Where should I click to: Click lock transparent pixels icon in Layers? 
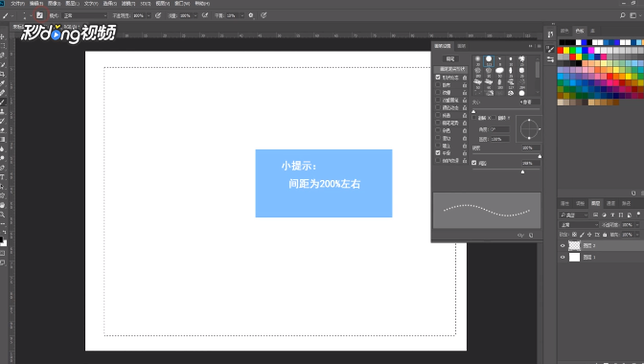coord(574,235)
